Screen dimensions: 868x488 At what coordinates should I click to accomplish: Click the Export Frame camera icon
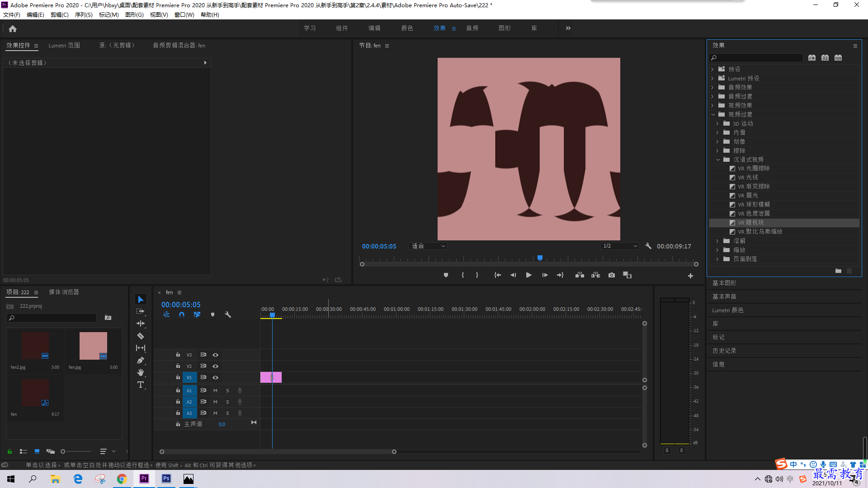pos(612,275)
